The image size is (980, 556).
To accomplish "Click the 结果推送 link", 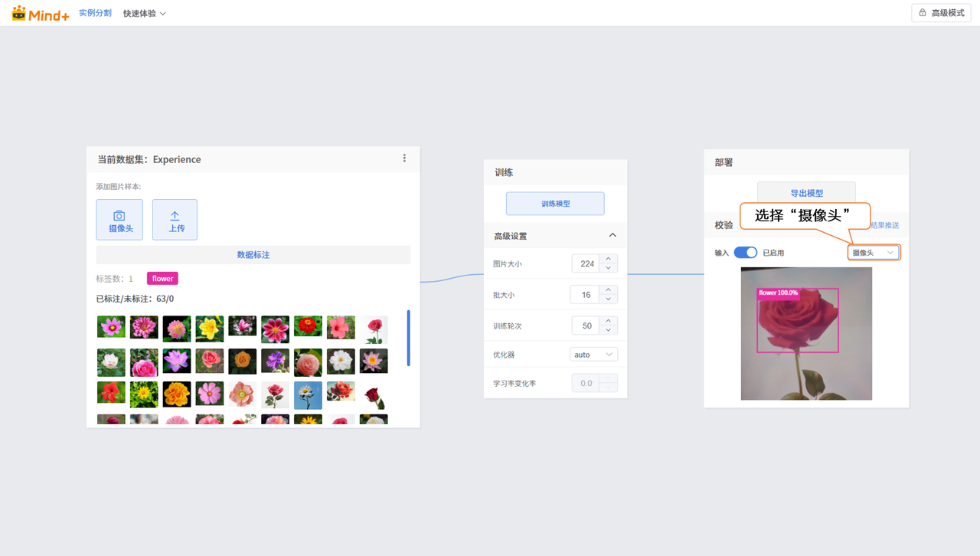I will pos(884,225).
